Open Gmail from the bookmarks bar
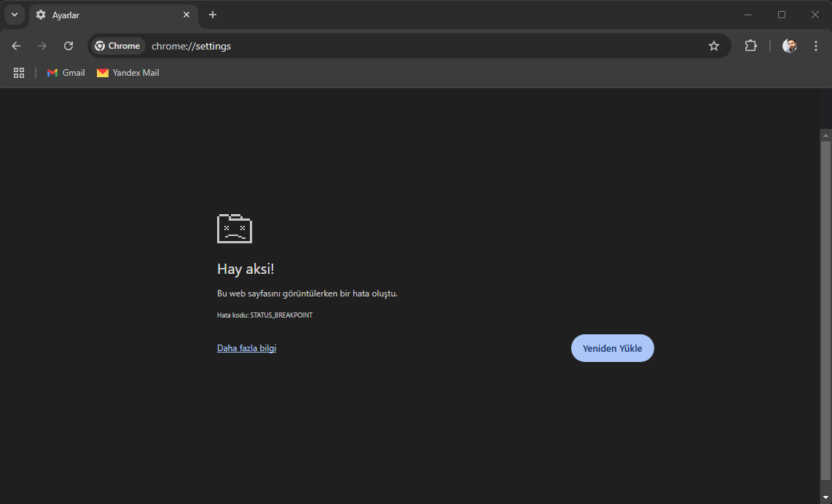Image resolution: width=832 pixels, height=504 pixels. [x=65, y=72]
